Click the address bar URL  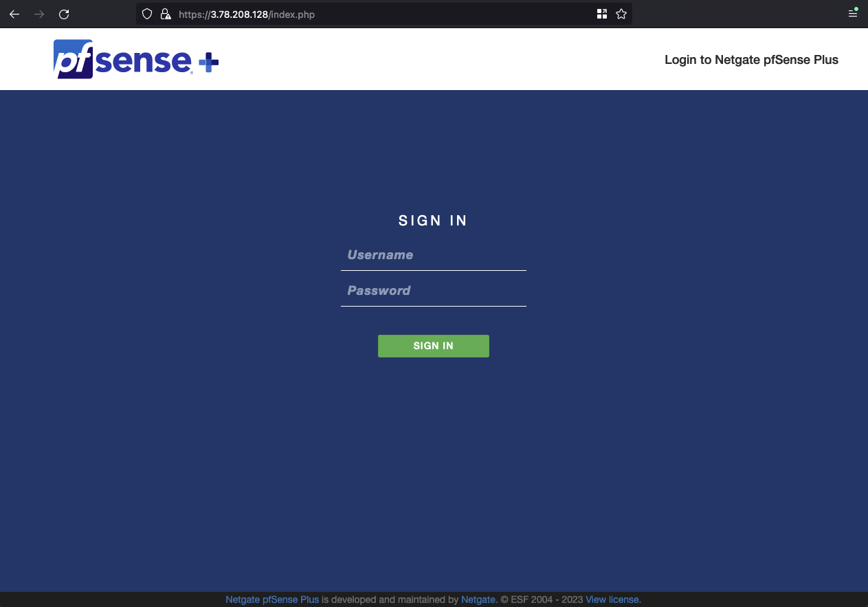(246, 14)
